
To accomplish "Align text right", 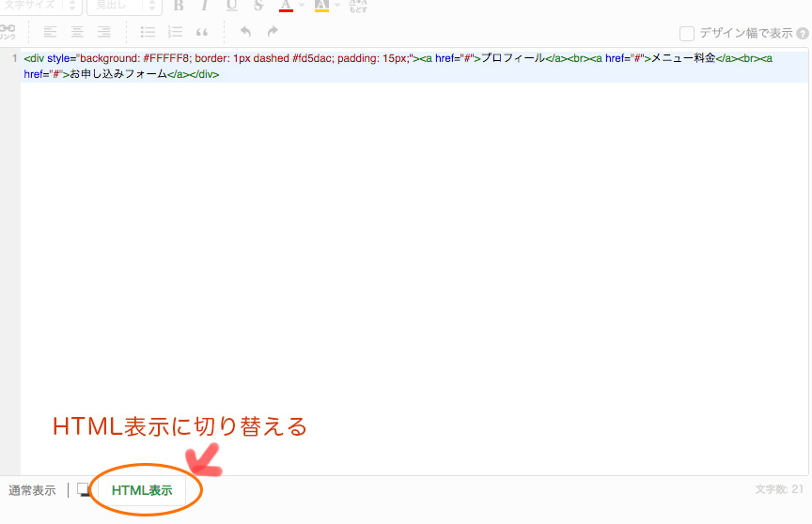I will (x=104, y=32).
